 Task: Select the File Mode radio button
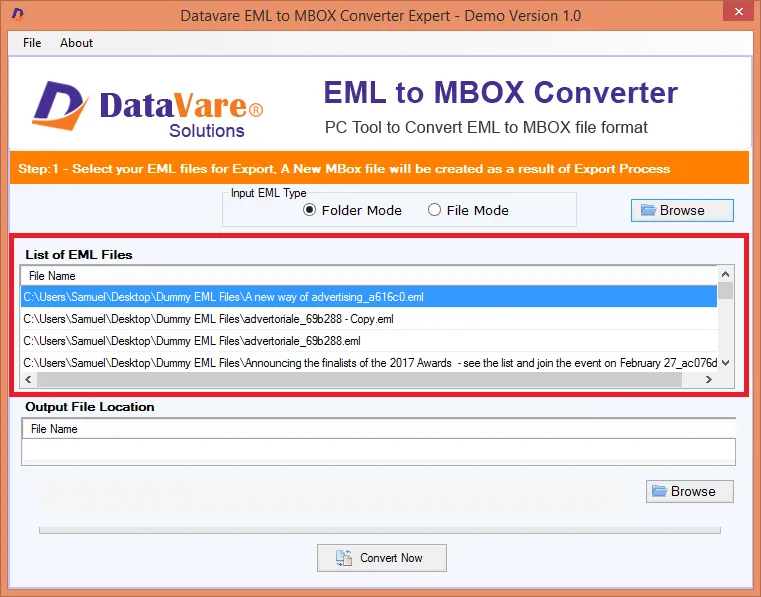pyautogui.click(x=434, y=210)
